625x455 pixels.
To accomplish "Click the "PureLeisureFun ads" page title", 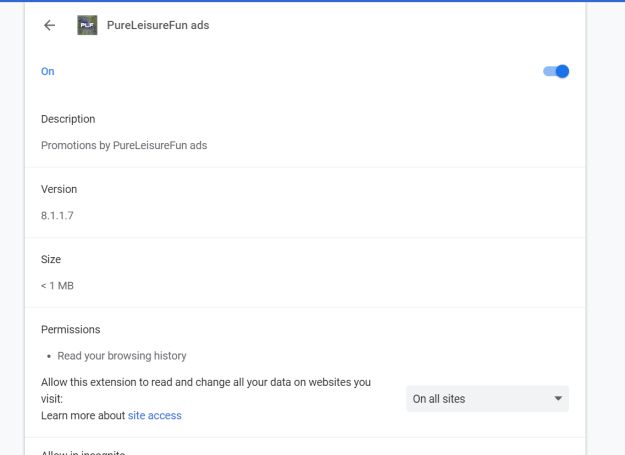I will click(158, 26).
